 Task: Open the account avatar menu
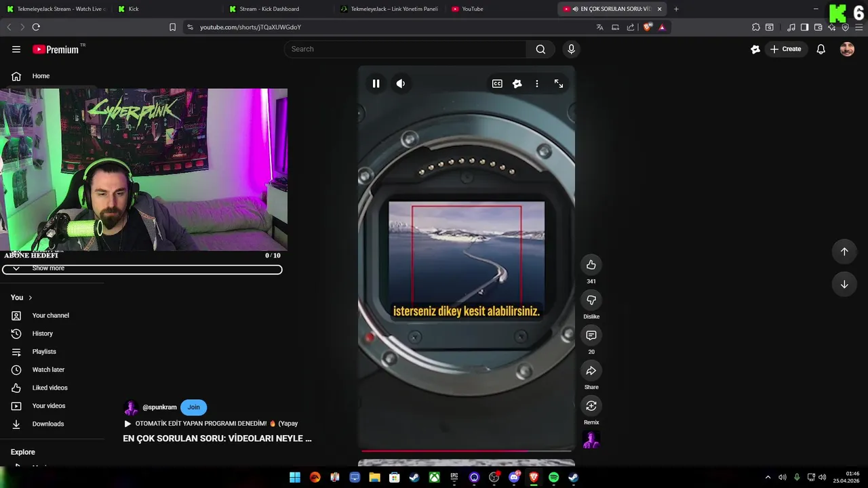847,49
